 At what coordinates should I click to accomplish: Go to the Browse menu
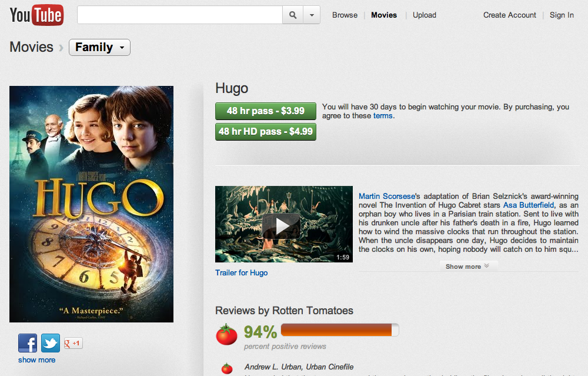345,15
